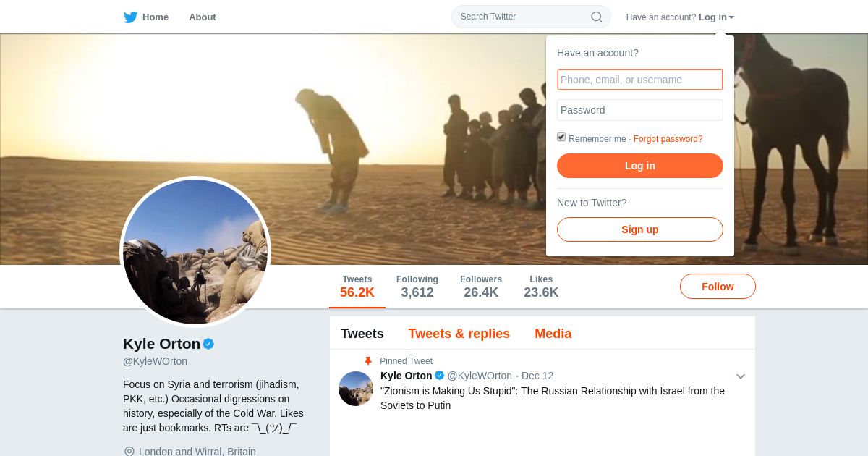Click the verified badge beside profile name
Image resolution: width=868 pixels, height=456 pixels.
208,344
